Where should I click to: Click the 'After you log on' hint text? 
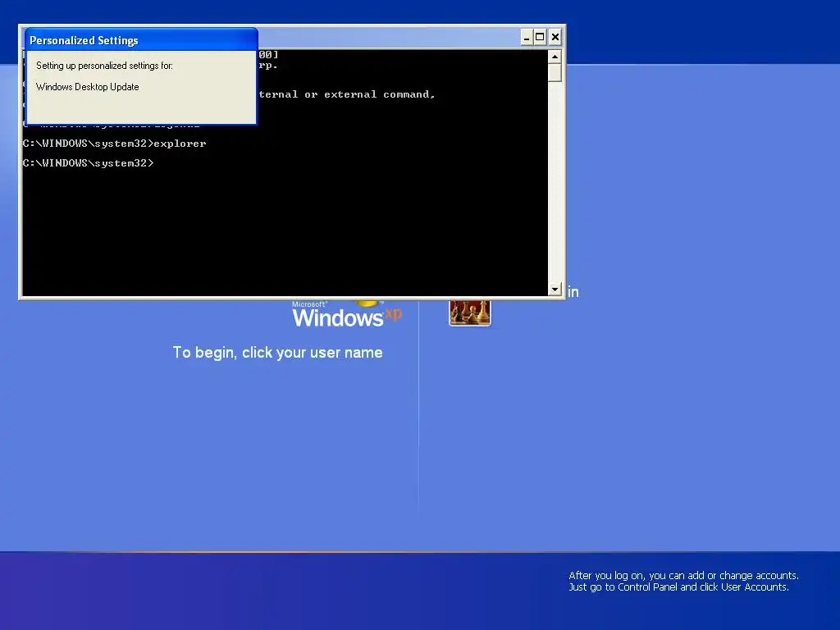point(683,582)
